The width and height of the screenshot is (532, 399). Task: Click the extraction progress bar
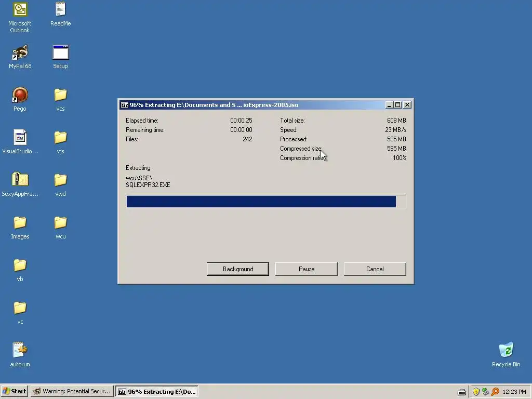[265, 202]
